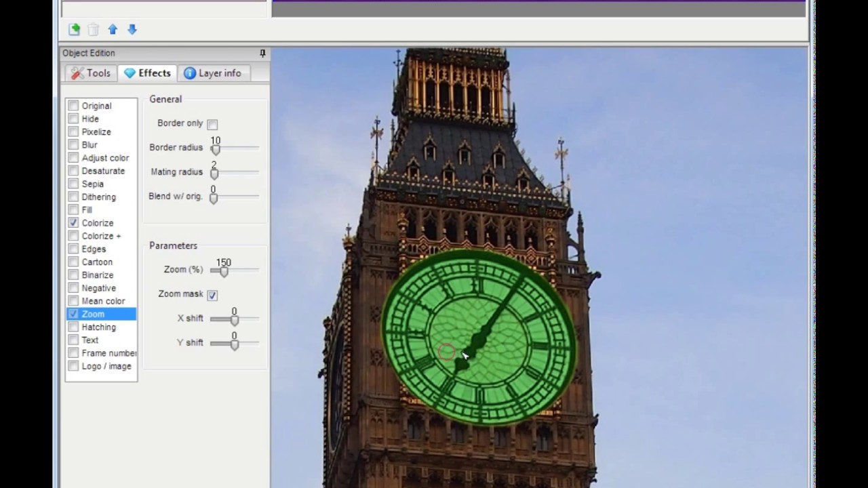Select the Effects tab
This screenshot has width=868, height=488.
pyautogui.click(x=147, y=73)
